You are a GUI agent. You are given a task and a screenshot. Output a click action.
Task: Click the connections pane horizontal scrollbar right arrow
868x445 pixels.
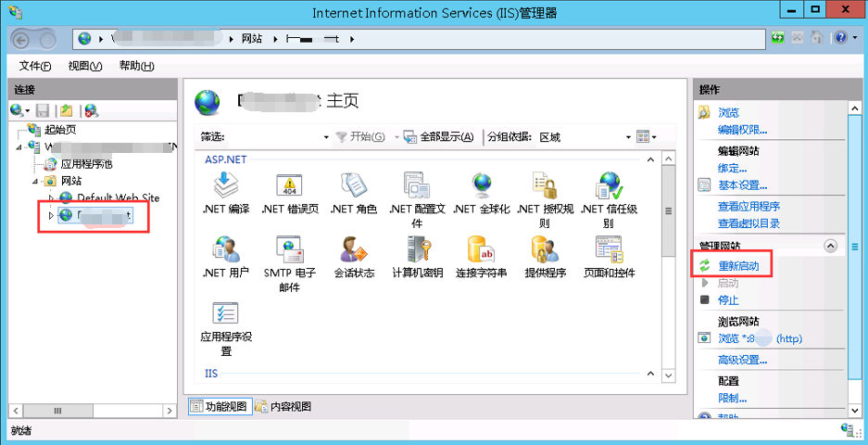tap(170, 411)
